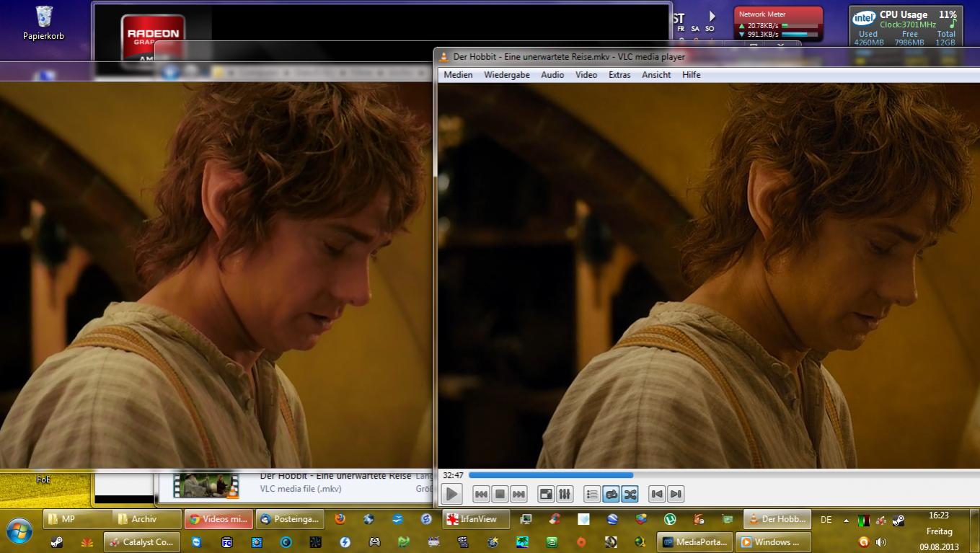Open Posteingang Thunderbird taskbar button
The image size is (980, 553).
(289, 519)
